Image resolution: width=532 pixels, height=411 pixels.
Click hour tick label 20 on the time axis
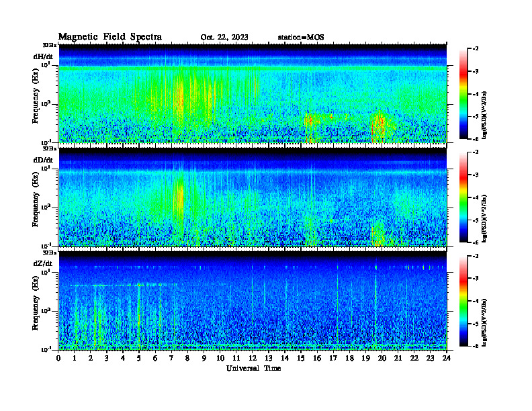[x=382, y=358]
